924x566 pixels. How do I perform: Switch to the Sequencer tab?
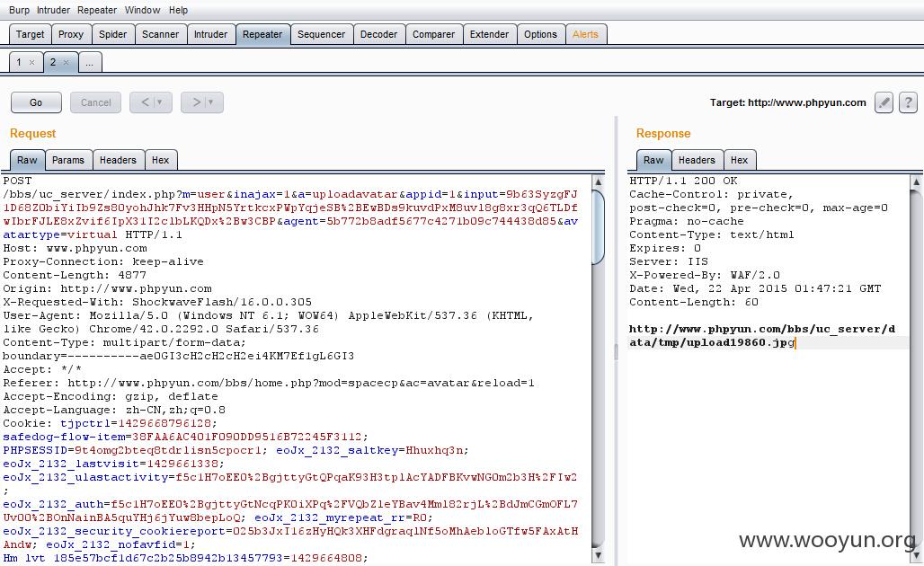coord(321,34)
